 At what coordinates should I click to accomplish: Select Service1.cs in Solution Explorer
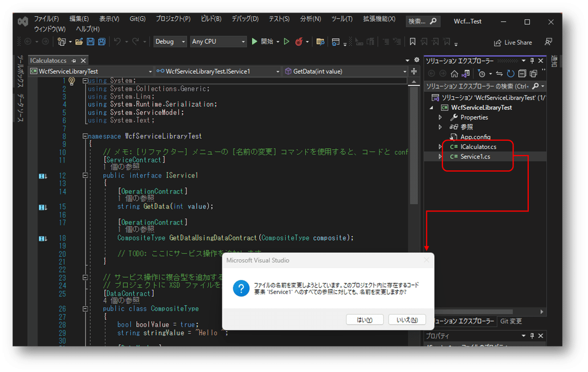pos(475,157)
